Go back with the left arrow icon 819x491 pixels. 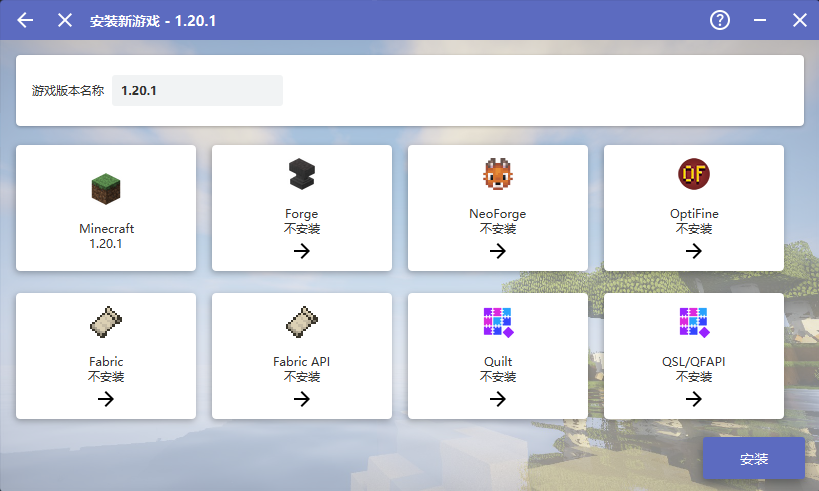click(x=25, y=20)
